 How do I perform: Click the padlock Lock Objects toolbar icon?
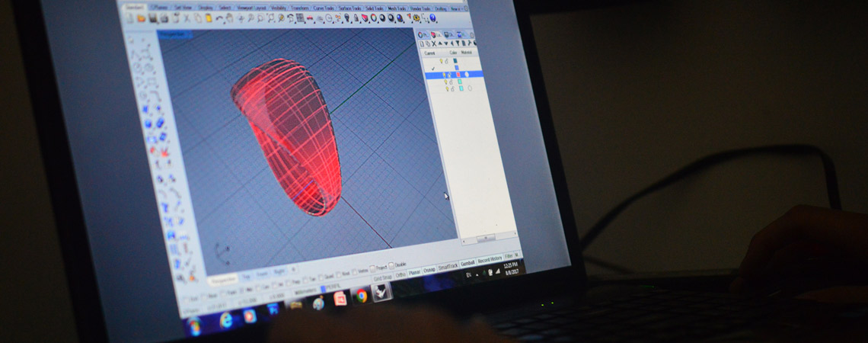pyautogui.click(x=356, y=18)
